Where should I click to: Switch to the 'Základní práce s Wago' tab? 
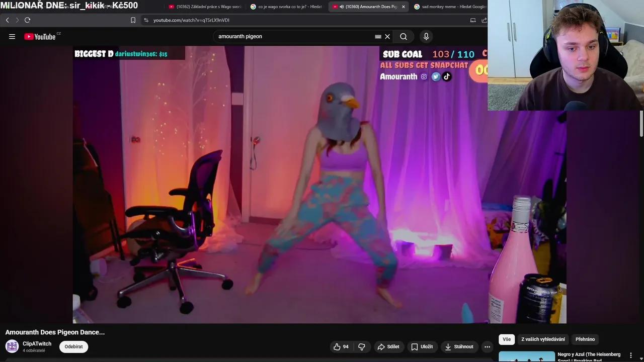click(x=205, y=7)
